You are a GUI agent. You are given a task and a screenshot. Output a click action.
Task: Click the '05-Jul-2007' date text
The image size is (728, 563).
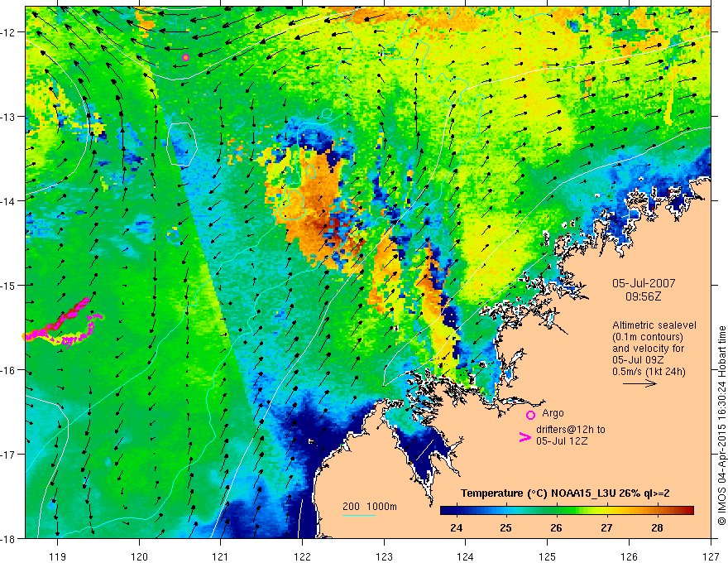coord(644,283)
